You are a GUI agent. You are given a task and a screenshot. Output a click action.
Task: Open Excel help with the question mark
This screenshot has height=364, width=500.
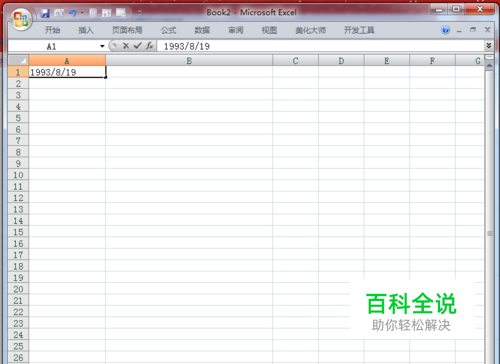(x=445, y=30)
